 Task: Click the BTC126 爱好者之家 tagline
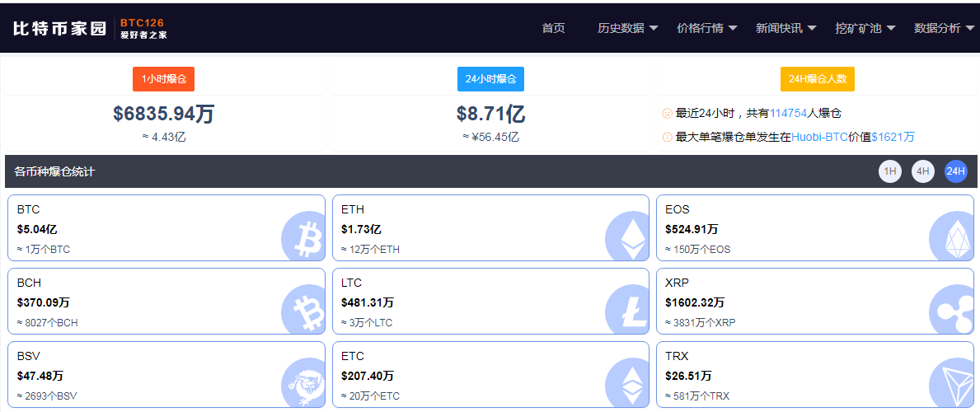pyautogui.click(x=143, y=29)
